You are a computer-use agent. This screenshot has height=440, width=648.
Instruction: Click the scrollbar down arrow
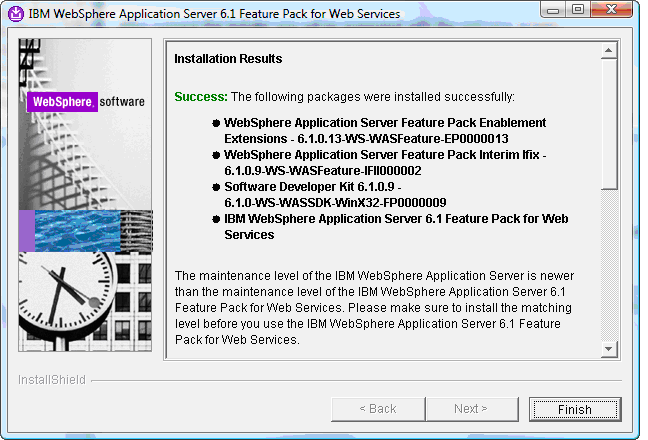tap(609, 349)
